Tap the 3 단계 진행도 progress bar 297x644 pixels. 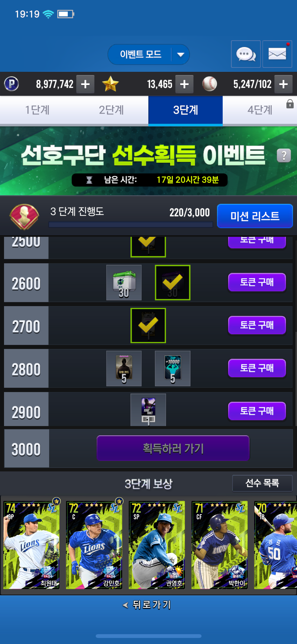point(130,224)
